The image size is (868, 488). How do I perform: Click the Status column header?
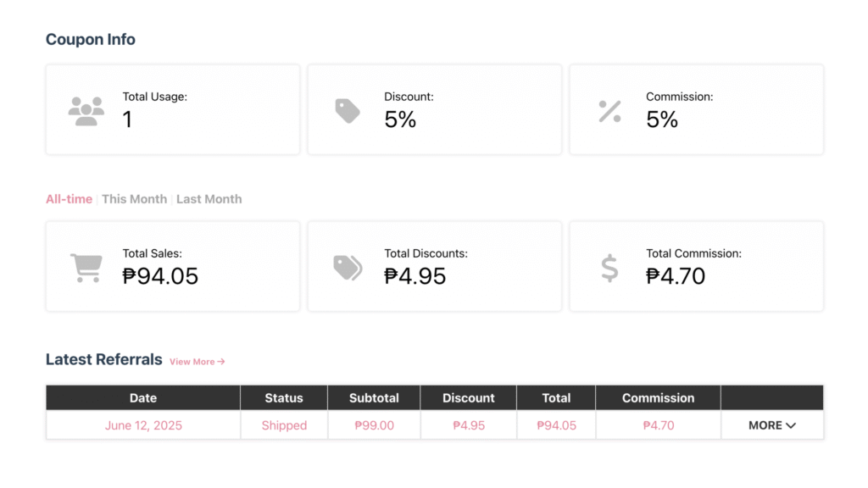click(x=284, y=398)
